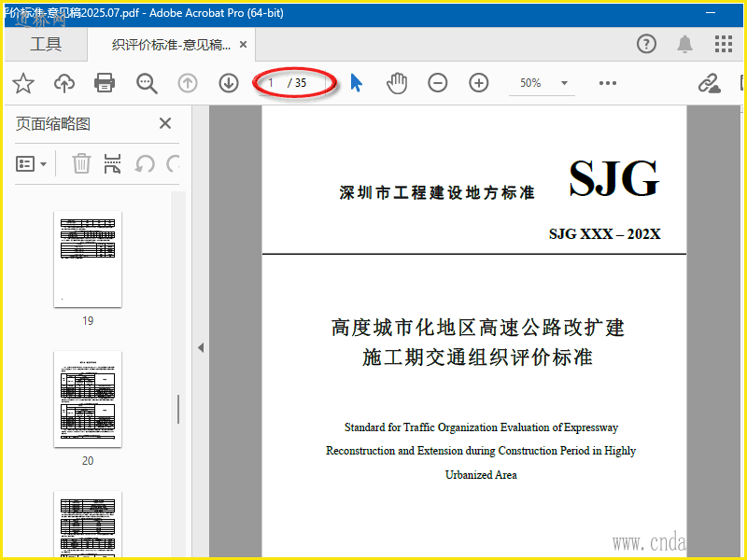Select the thumbnail below page 20

click(88, 525)
